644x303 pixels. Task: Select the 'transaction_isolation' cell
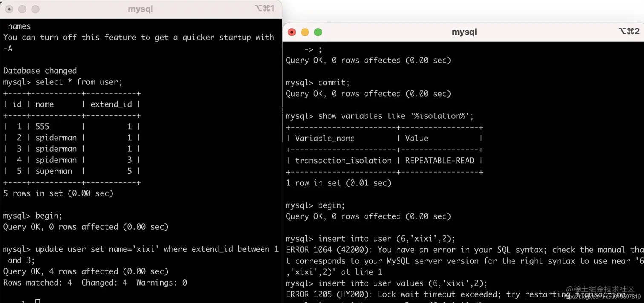click(343, 161)
